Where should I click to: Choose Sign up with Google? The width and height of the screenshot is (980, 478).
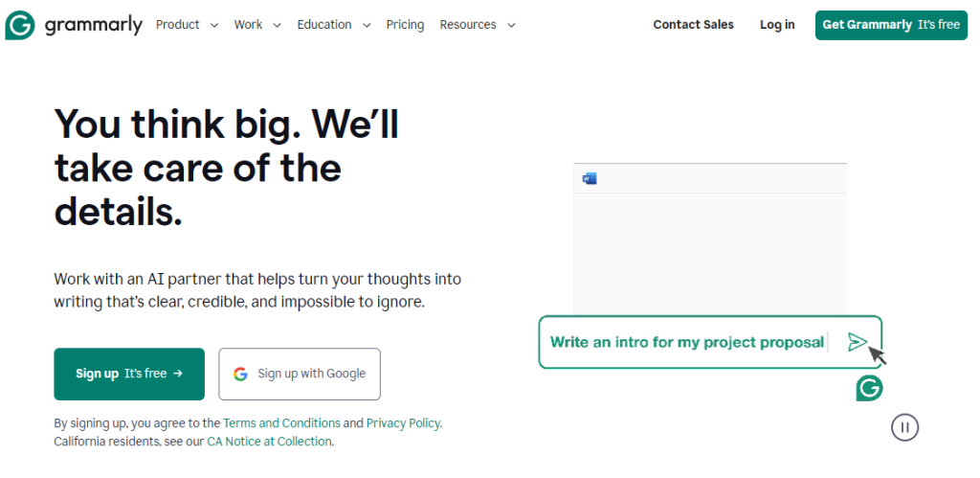pos(300,374)
